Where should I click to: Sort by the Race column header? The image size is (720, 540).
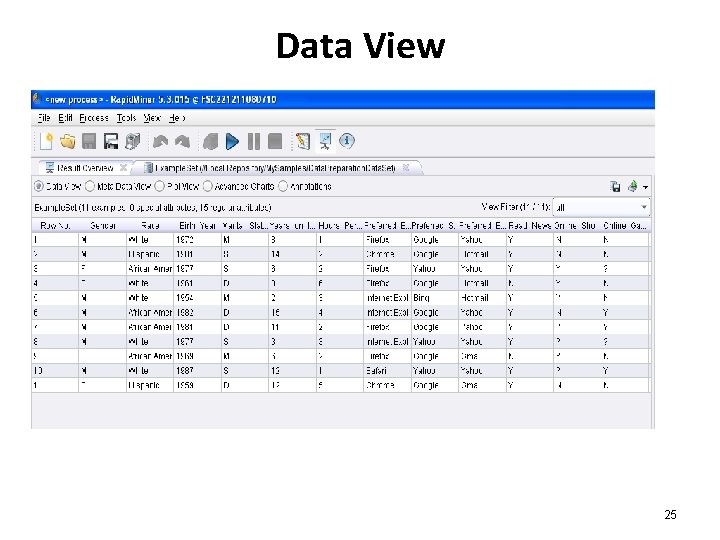150,225
